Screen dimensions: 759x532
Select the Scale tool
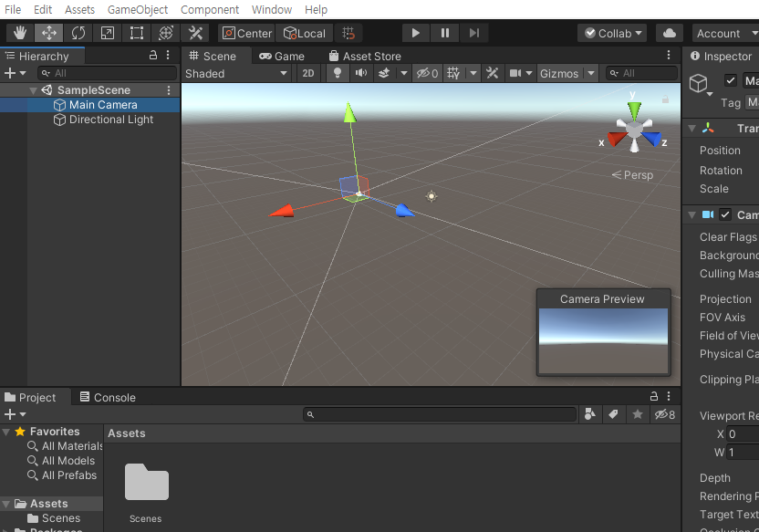point(107,34)
